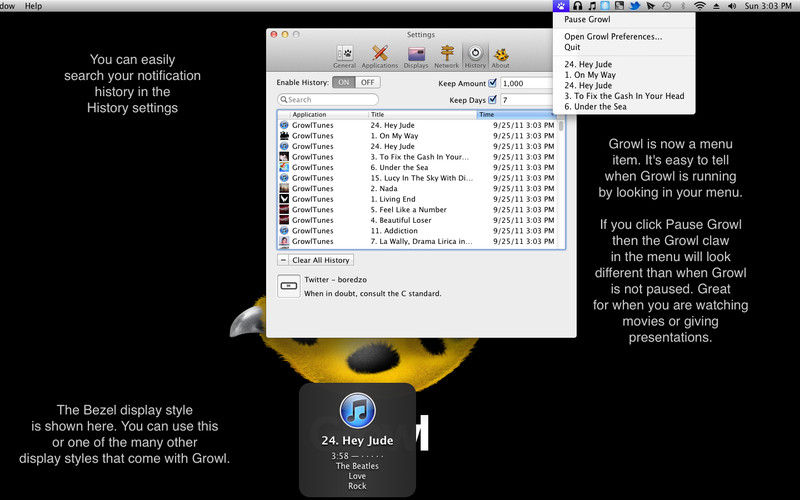This screenshot has width=800, height=500.
Task: Click 'When in doubt, consult the C standard.' text
Action: 372,293
